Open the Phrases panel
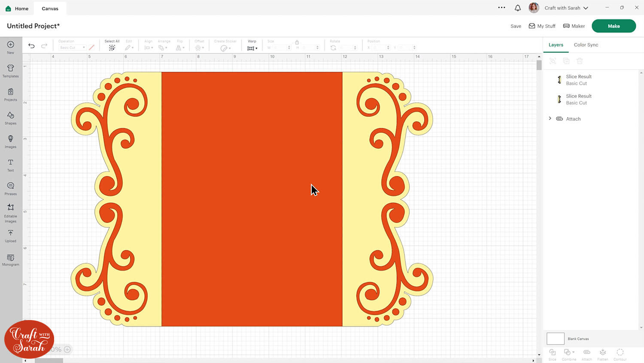The image size is (644, 363). [x=10, y=188]
